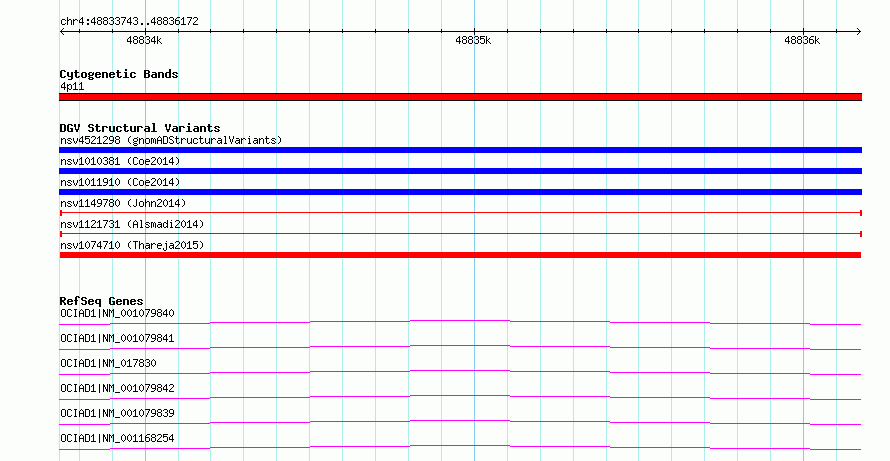Click the left arrow end of ruler
890x461 pixels.
tap(62, 32)
